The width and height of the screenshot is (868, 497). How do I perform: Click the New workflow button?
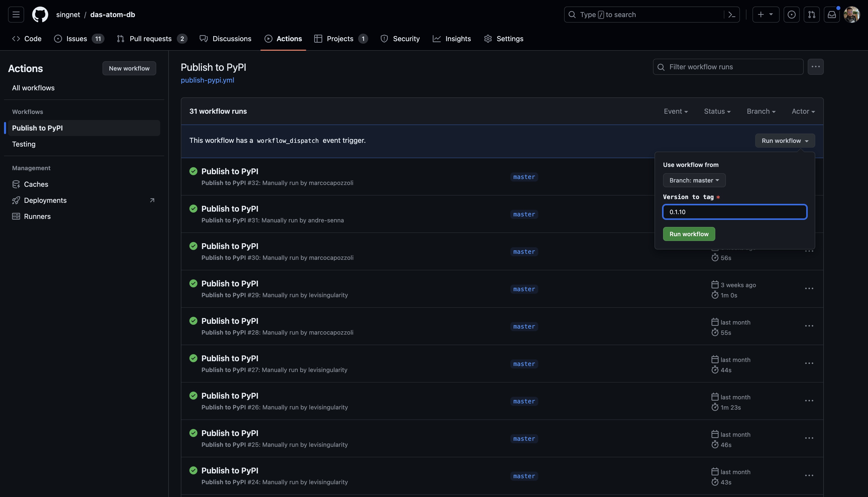(x=129, y=68)
